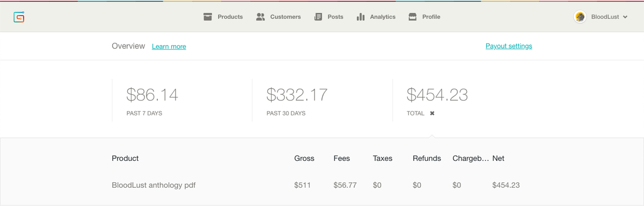Viewport: 644px width, 206px height.
Task: Click the Products archive box icon
Action: 208,17
